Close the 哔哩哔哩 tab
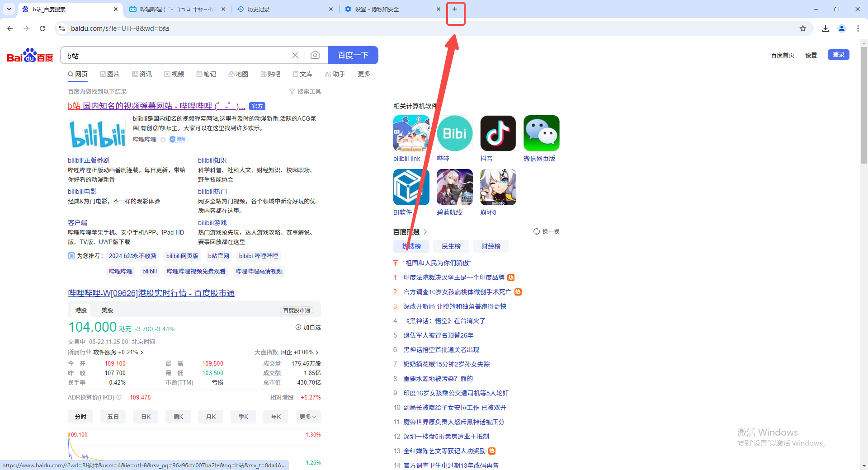The height and width of the screenshot is (470, 868). click(x=223, y=9)
